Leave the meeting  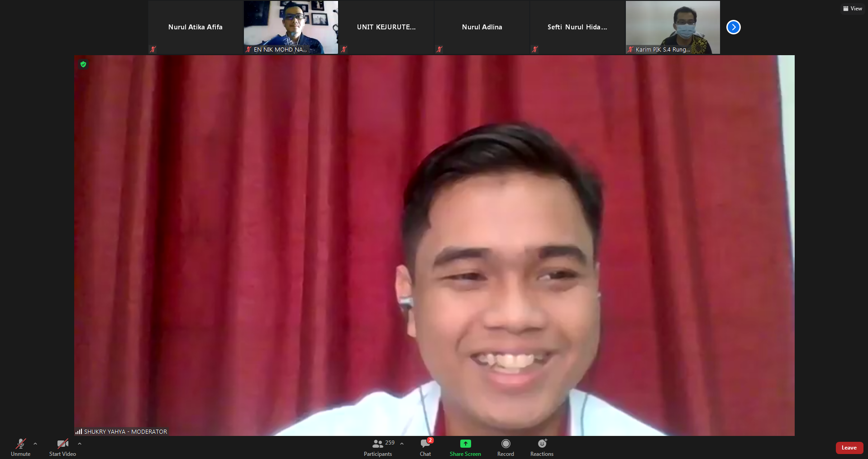849,448
